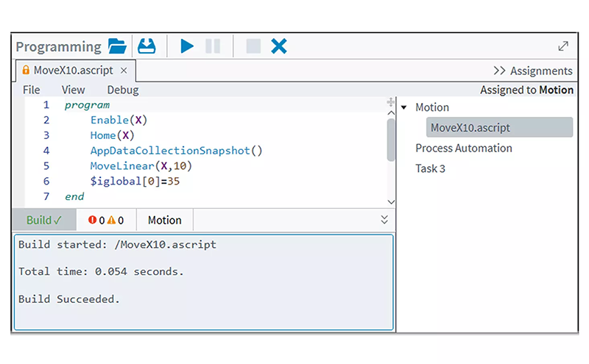
Task: Open the File menu
Action: [32, 90]
